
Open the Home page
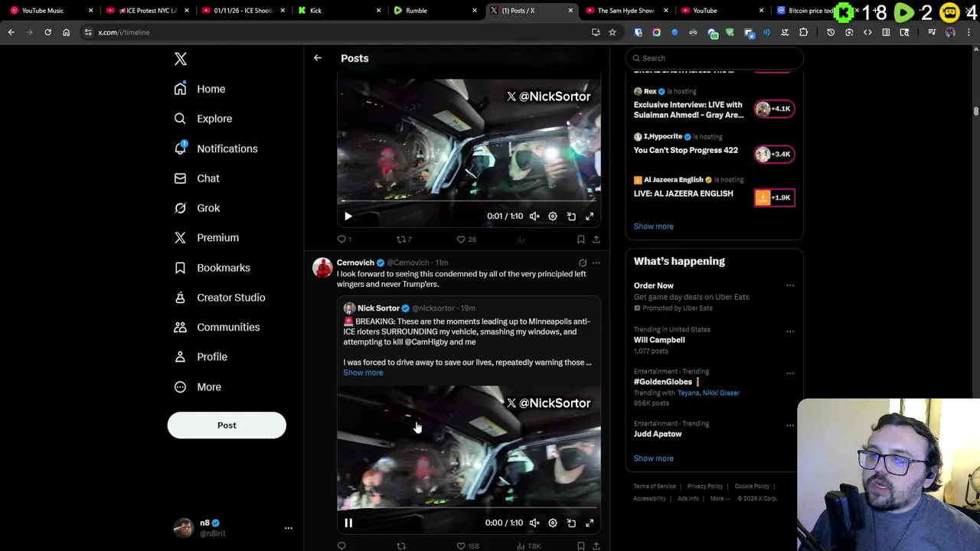199,89
